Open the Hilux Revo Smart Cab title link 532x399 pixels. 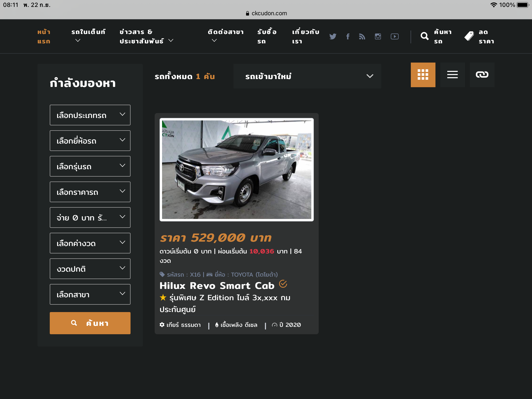coord(217,286)
